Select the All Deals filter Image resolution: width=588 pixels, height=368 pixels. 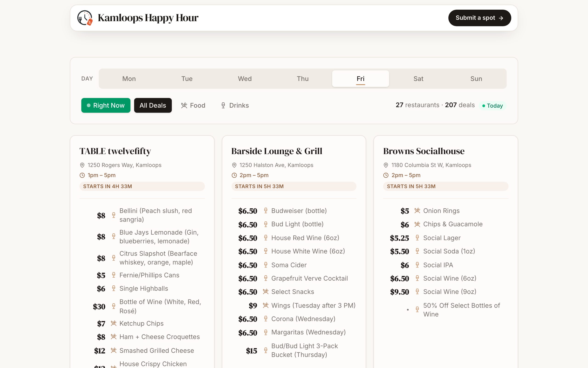pos(153,105)
